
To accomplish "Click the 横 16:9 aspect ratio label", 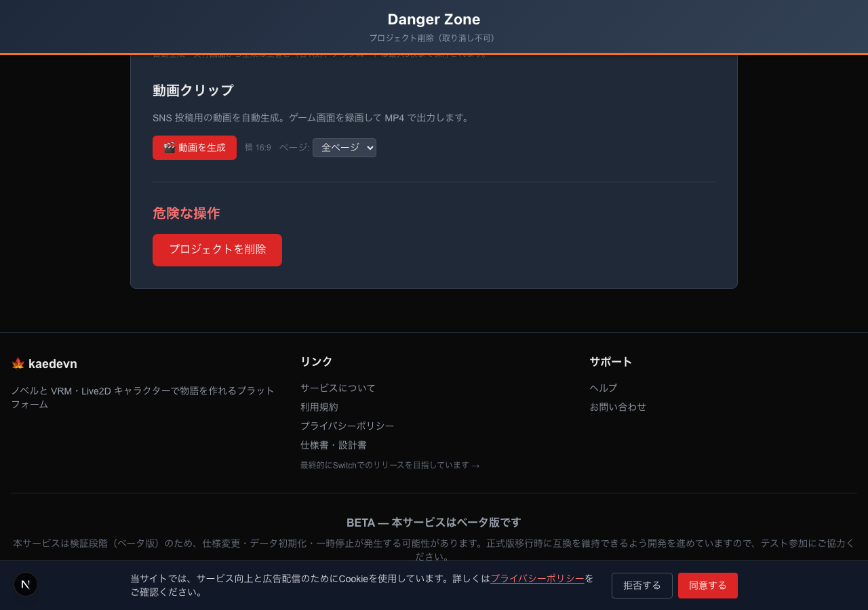I will [x=258, y=148].
